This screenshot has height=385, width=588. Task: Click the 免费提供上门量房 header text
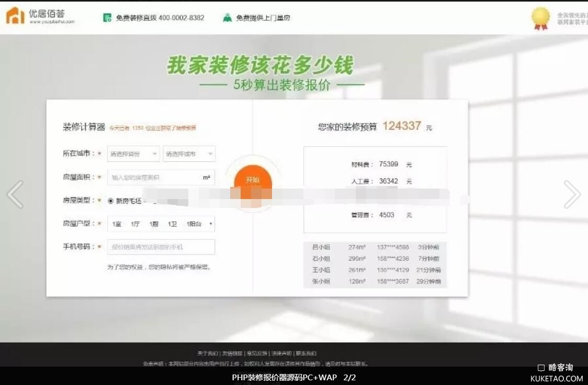pos(263,18)
